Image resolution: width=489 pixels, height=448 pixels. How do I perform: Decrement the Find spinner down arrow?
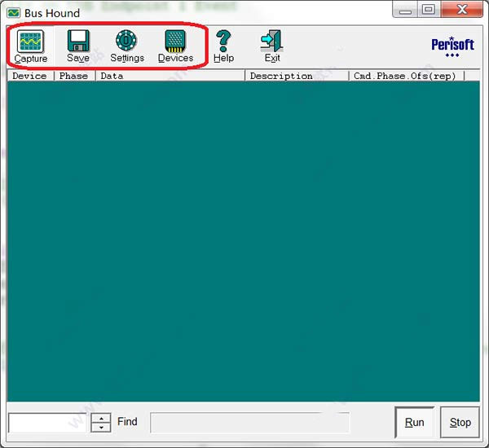[101, 428]
